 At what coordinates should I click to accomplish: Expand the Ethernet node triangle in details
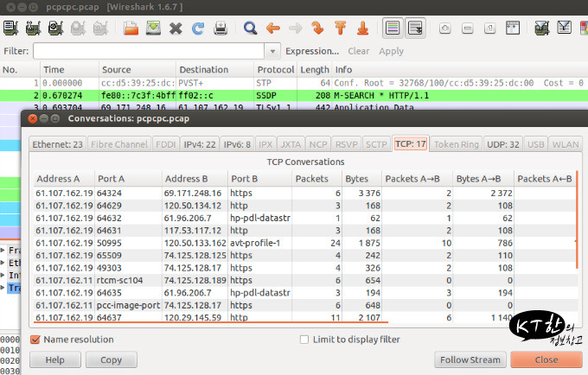[x=3, y=262]
